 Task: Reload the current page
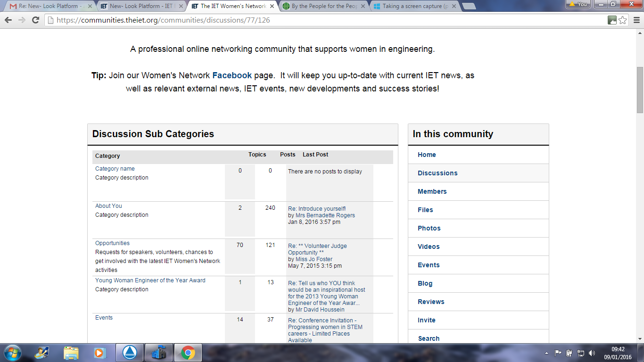click(35, 20)
